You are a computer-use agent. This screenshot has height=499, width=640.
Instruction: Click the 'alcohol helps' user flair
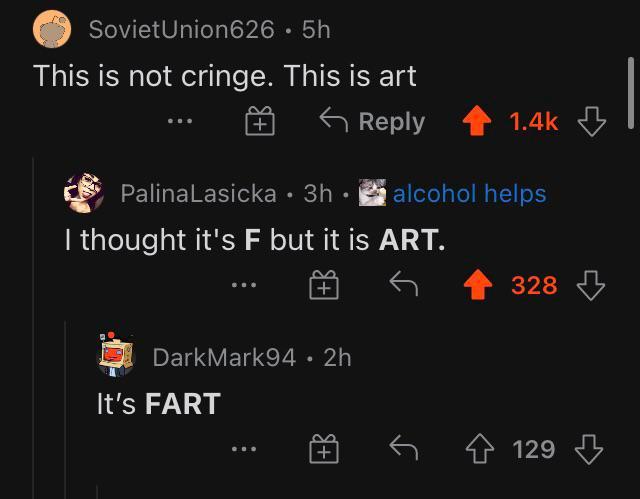(469, 193)
